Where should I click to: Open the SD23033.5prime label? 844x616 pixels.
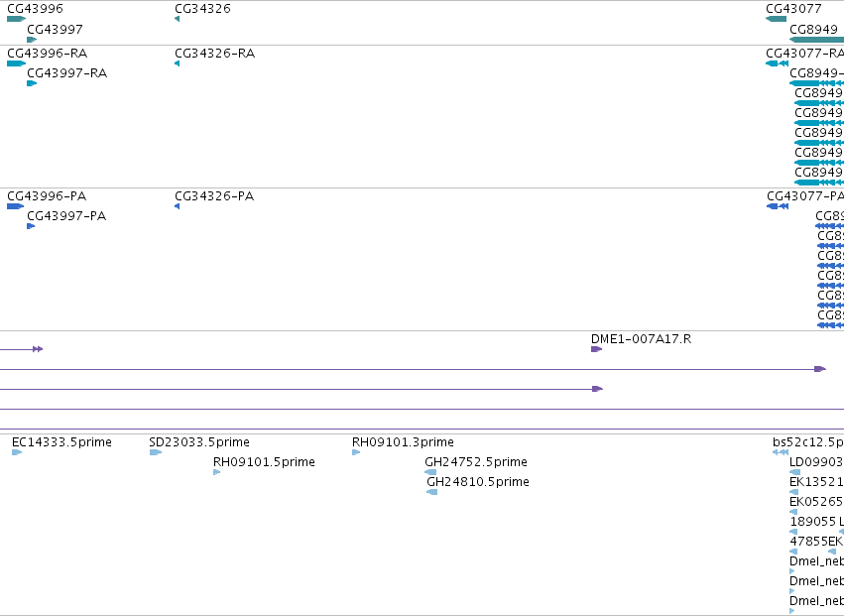click(199, 442)
